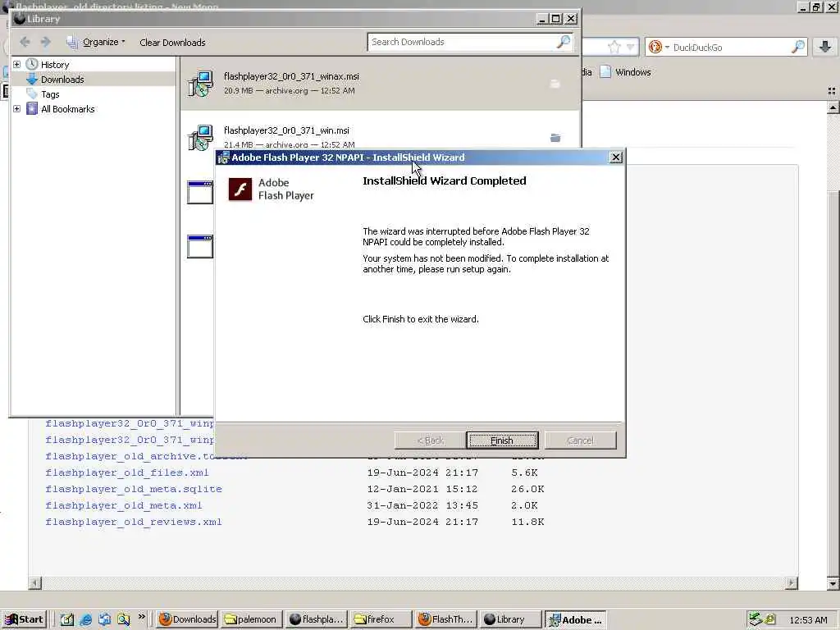This screenshot has height=630, width=840.
Task: Click Outlook Express quick launch icon
Action: 104,619
